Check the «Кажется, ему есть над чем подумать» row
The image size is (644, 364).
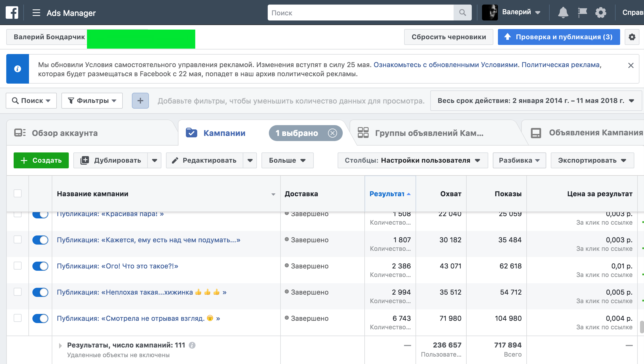[x=18, y=239]
